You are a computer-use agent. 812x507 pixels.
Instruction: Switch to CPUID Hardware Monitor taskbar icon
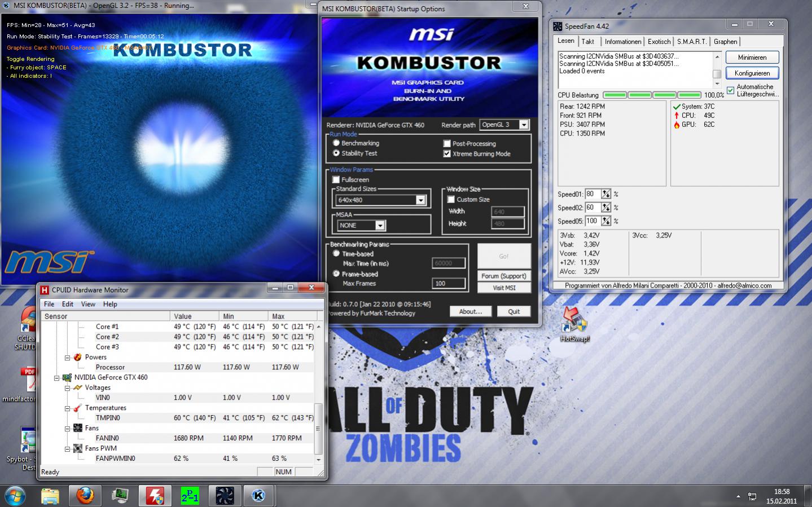point(155,496)
